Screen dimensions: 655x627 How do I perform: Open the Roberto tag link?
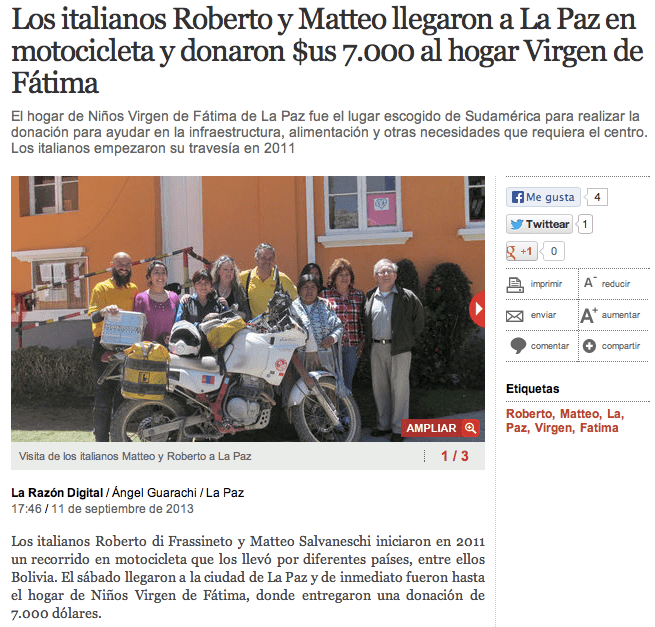point(530,414)
